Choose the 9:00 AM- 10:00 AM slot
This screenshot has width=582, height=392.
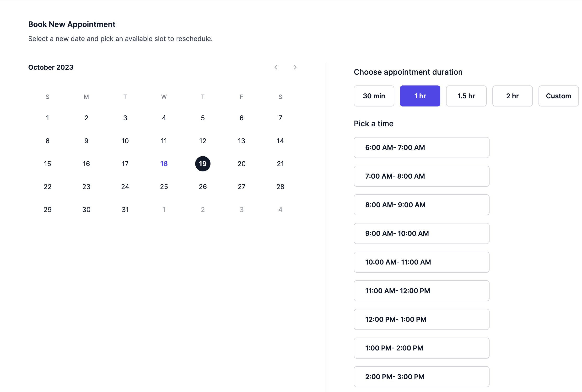(421, 233)
